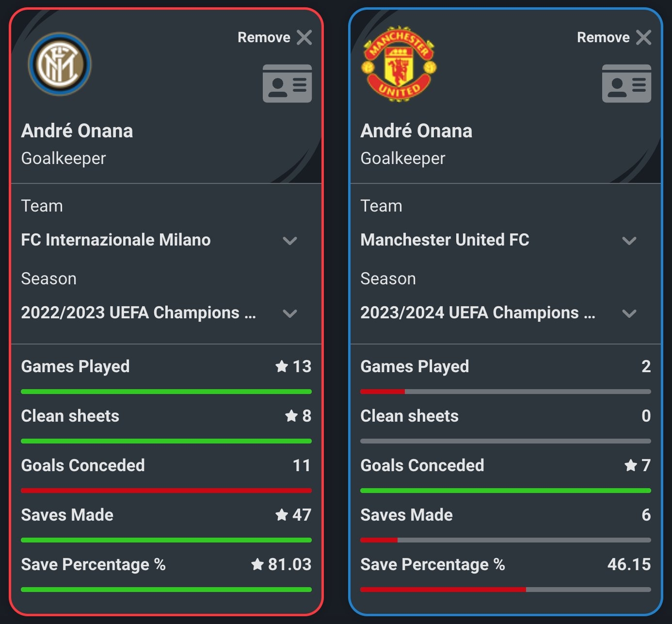Viewport: 672px width, 624px height.
Task: Click the star beside Save Percentage 81.03
Action: point(257,564)
